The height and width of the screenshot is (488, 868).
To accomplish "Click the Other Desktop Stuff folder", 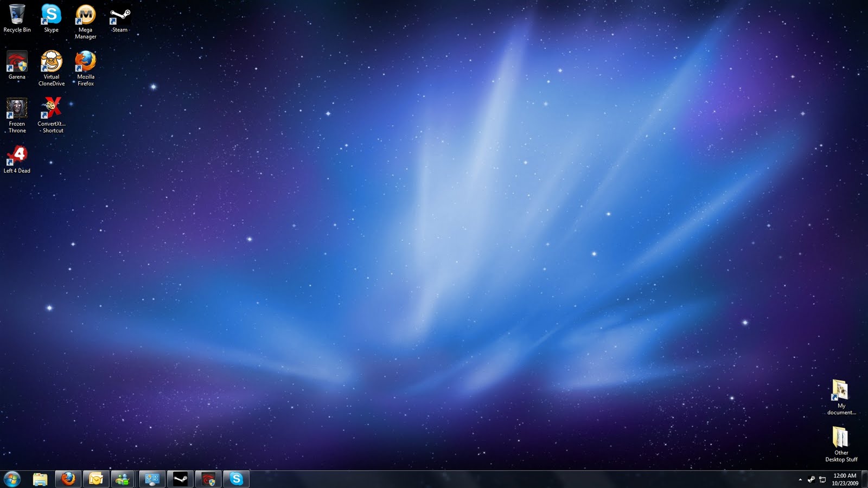I will 841,445.
